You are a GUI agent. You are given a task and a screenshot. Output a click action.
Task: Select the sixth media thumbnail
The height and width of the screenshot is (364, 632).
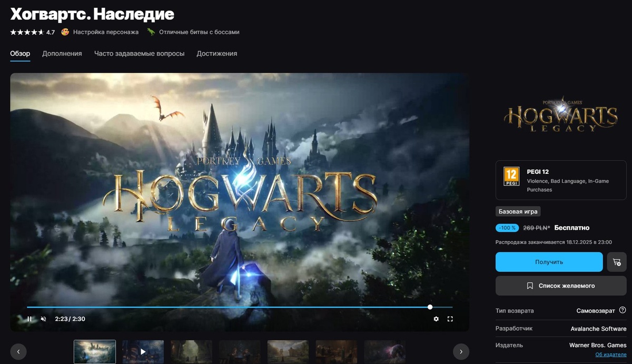coord(337,351)
